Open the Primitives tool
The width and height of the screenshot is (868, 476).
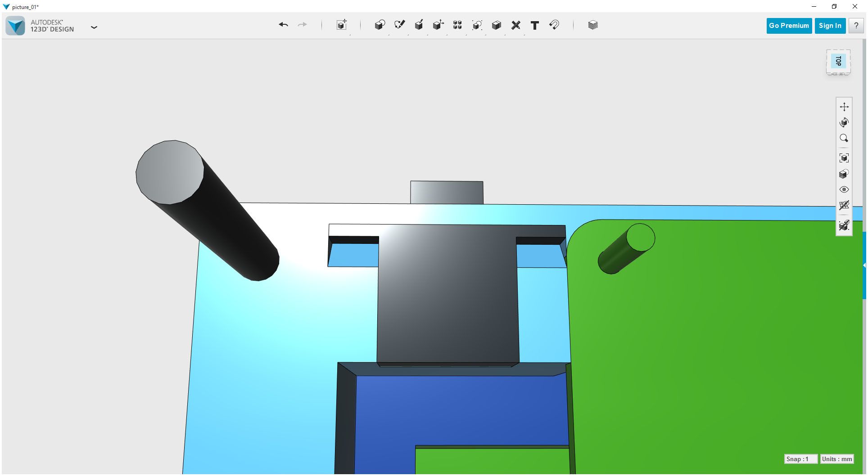(380, 25)
